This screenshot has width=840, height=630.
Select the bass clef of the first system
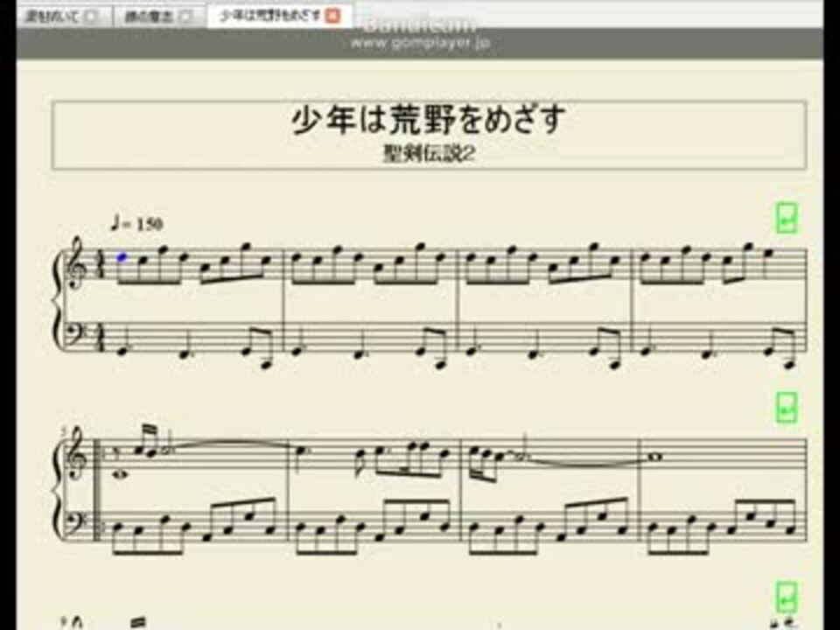(x=75, y=336)
